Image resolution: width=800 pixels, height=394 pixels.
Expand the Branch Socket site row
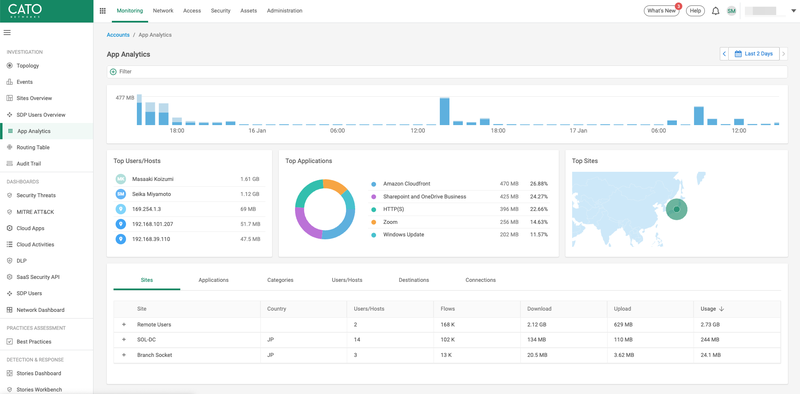(123, 355)
